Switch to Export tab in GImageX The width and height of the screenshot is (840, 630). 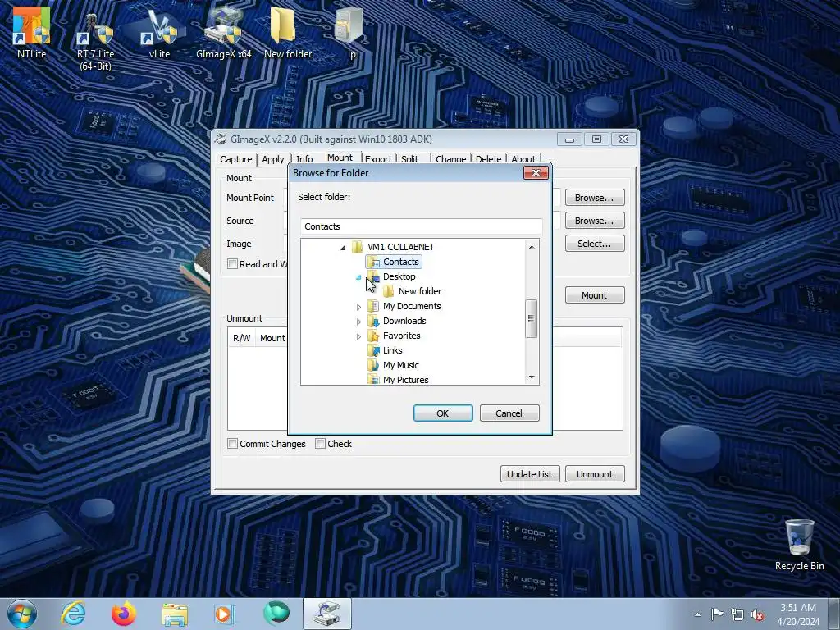[x=378, y=159]
